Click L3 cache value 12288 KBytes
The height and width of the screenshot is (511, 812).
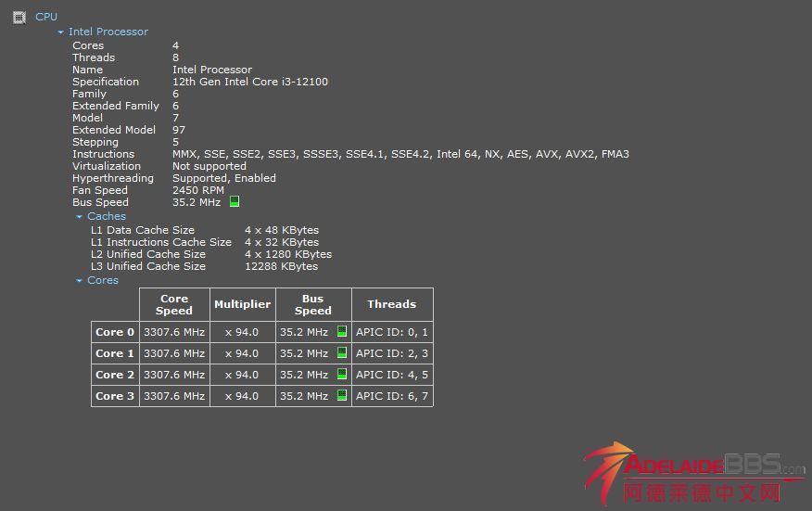click(x=281, y=266)
